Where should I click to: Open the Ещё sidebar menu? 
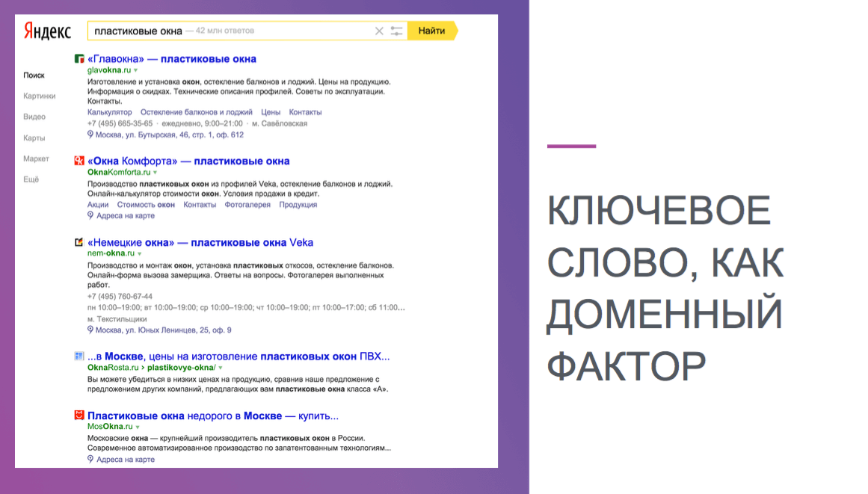31,179
